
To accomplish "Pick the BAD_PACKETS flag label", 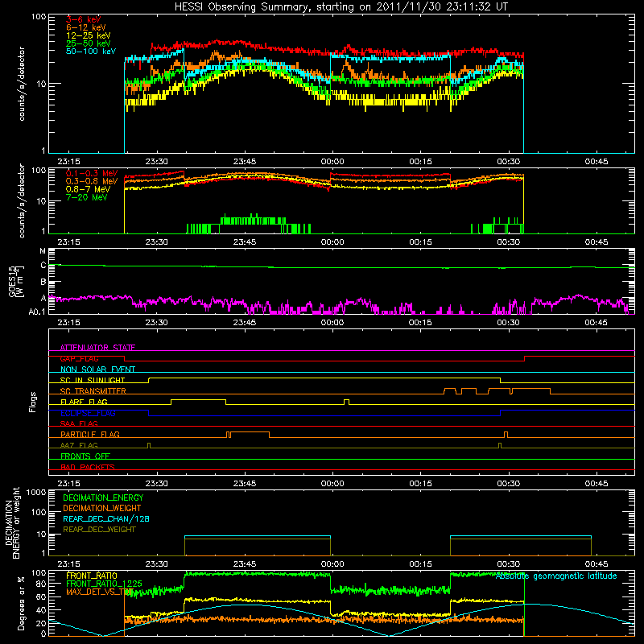I will 88,468.
